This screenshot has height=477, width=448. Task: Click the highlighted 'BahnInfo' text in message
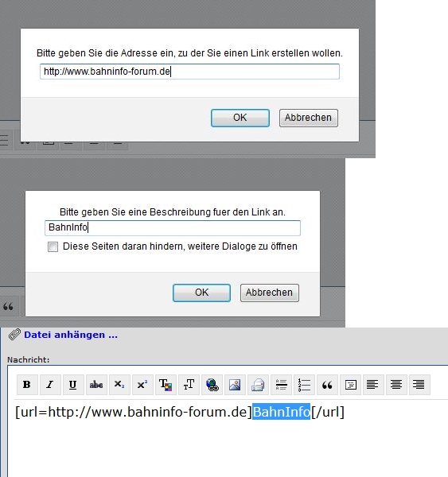coord(282,412)
